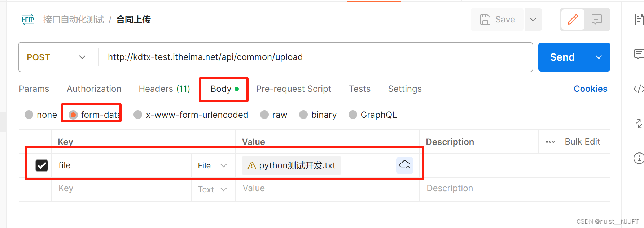Open the documentation icon in right sidebar
The image size is (644, 228).
click(639, 20)
